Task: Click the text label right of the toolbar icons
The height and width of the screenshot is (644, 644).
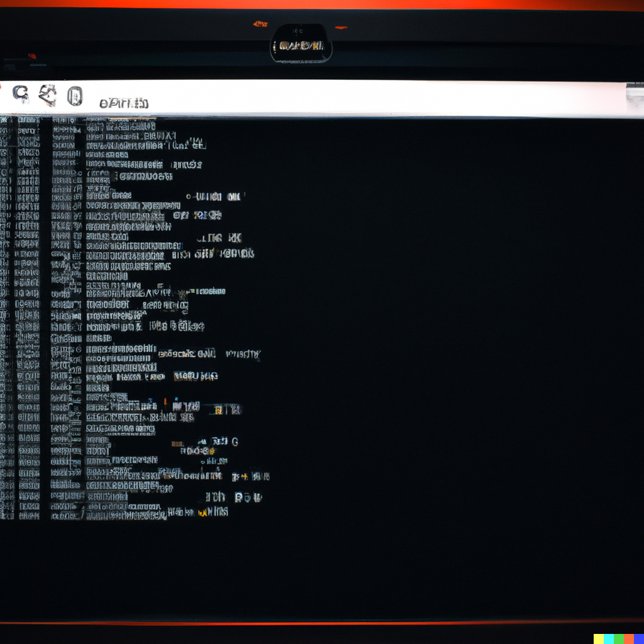Action: click(x=124, y=103)
